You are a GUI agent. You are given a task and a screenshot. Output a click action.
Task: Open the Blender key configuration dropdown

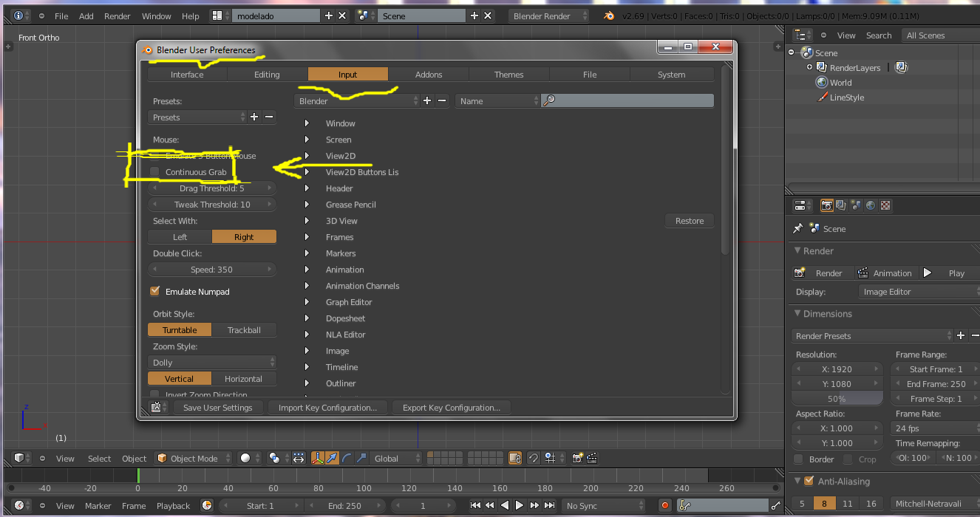[x=357, y=101]
